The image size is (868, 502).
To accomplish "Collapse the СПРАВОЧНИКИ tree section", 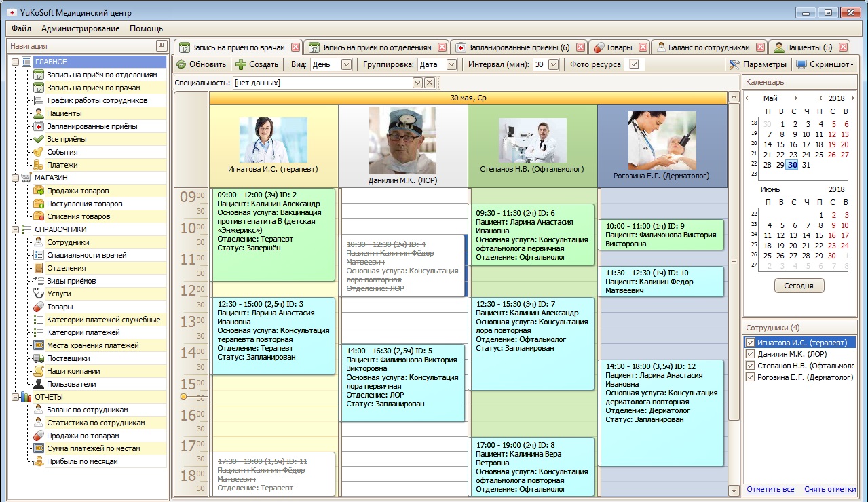I will 16,229.
